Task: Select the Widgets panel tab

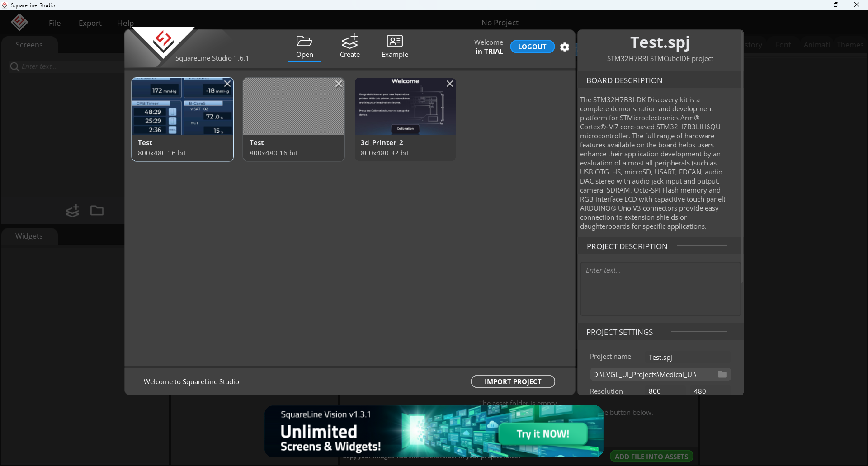Action: [x=29, y=236]
